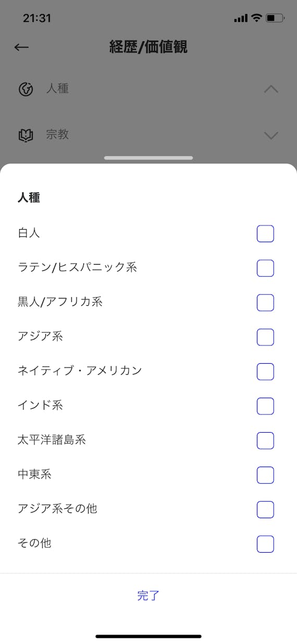Check the ネイティブ・アメリカン checkbox

pyautogui.click(x=265, y=372)
